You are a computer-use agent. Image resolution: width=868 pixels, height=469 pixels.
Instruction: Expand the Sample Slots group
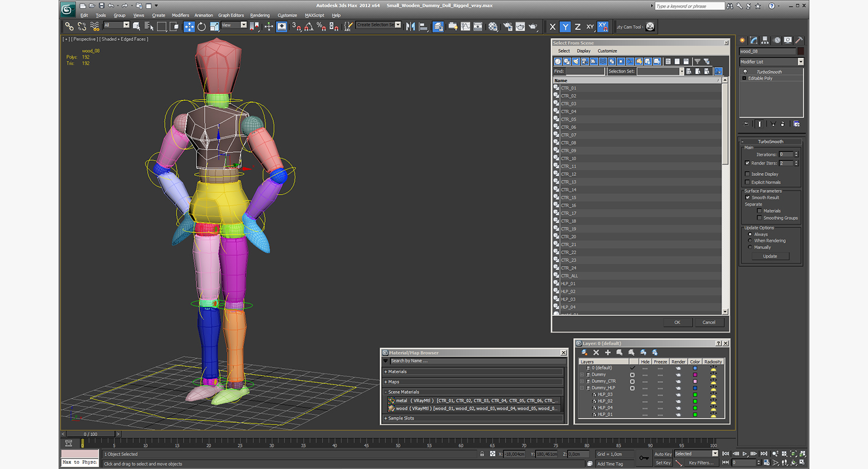pos(474,418)
